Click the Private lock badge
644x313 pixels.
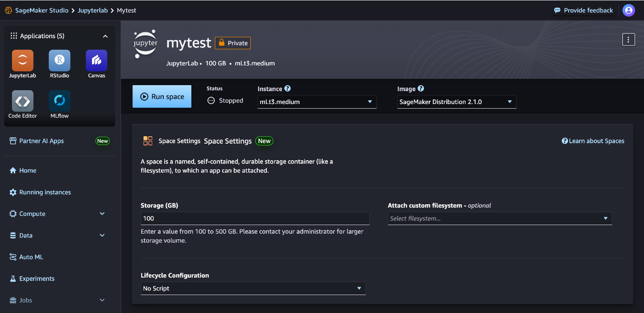pos(233,43)
